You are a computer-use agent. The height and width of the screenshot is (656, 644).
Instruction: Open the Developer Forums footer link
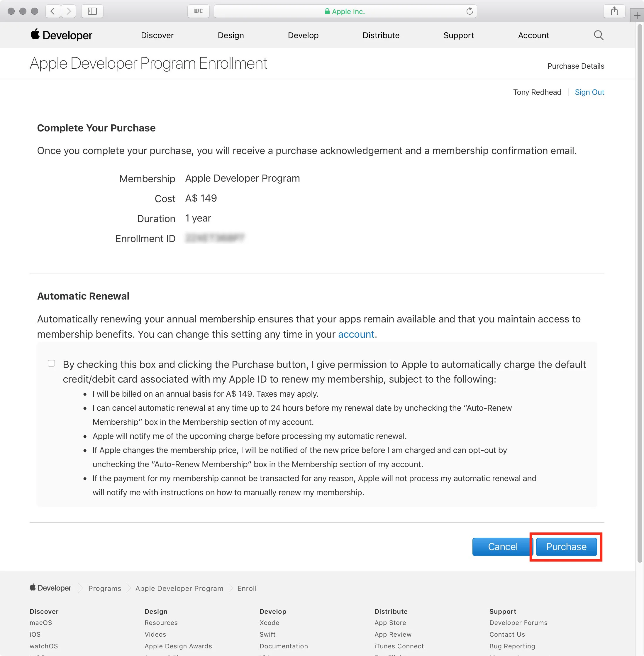[x=518, y=623]
